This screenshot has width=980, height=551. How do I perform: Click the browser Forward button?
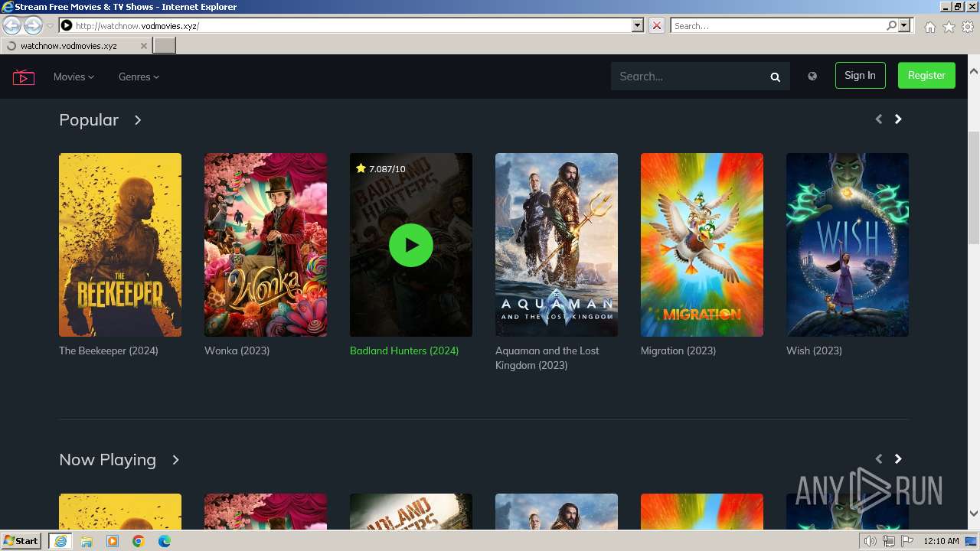(33, 26)
